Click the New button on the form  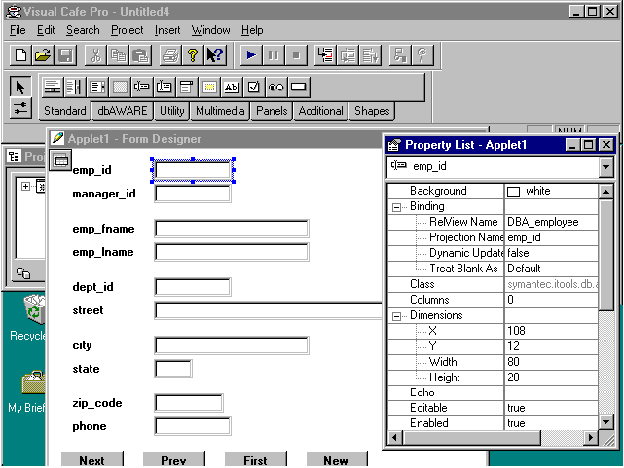337,460
